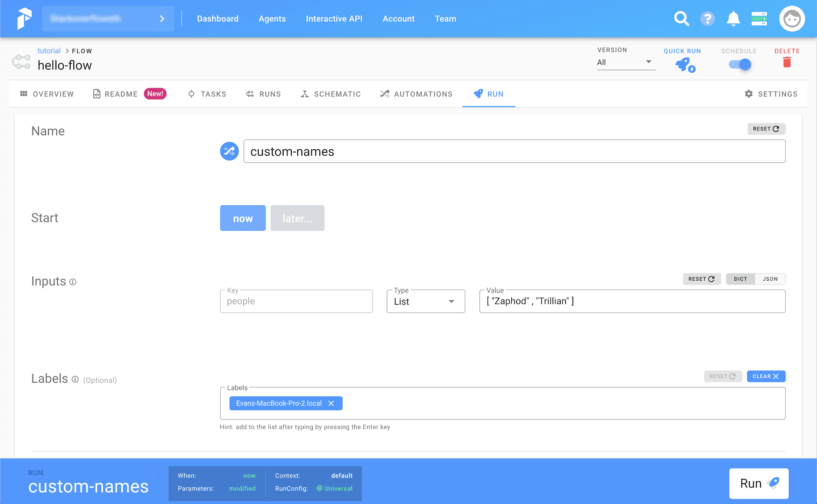
Task: Switch to the Schematic tab
Action: coord(331,94)
